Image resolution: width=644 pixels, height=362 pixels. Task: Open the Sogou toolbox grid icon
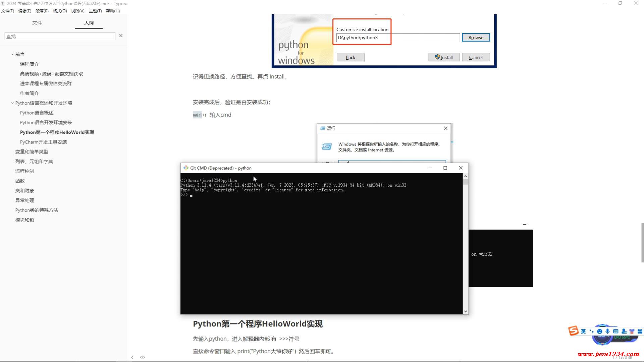(640, 331)
